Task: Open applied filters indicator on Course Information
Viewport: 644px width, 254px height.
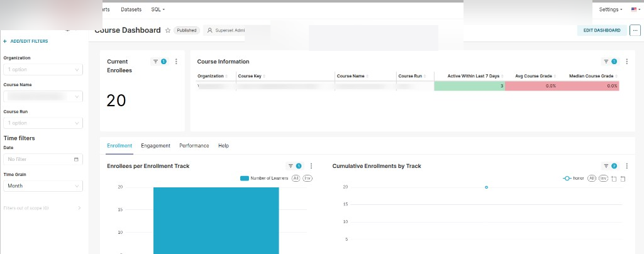Action: 610,62
